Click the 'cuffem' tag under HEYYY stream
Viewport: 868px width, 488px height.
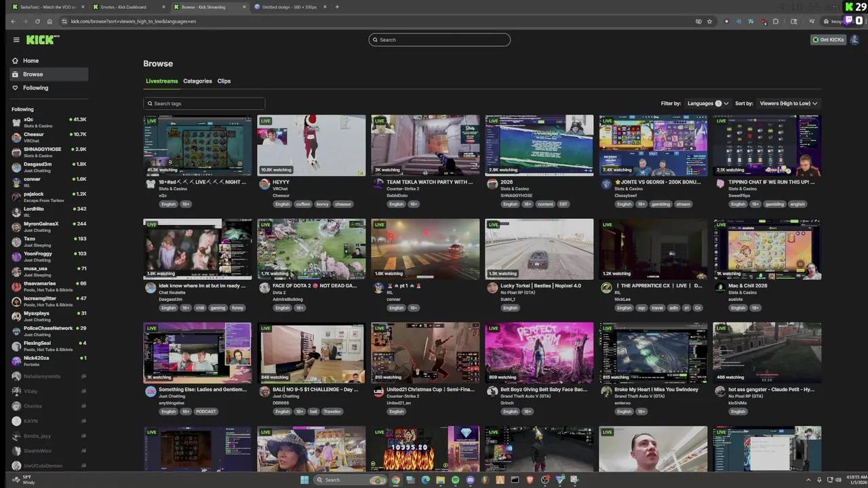(x=302, y=204)
